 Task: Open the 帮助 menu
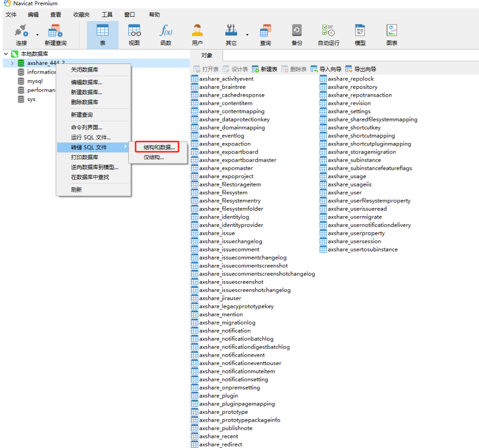(x=154, y=15)
